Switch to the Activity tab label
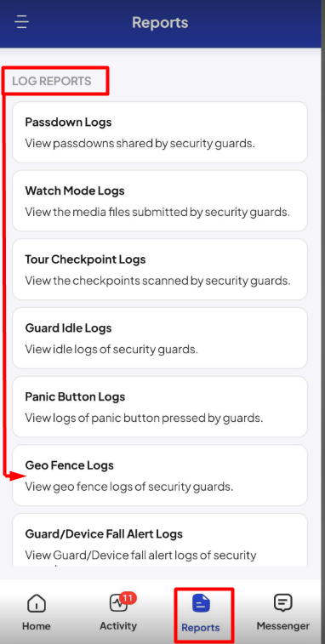Viewport: 325px width, 644px height. pyautogui.click(x=118, y=626)
